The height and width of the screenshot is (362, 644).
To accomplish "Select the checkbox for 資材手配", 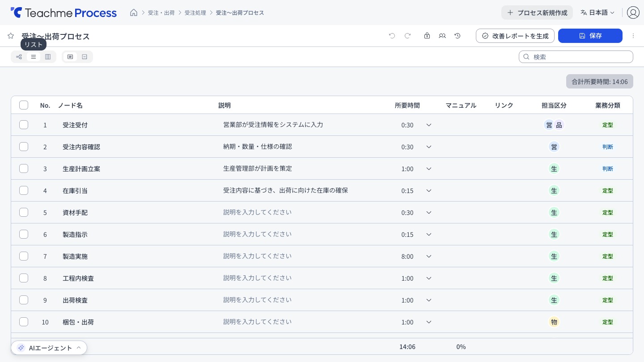I will tap(24, 212).
